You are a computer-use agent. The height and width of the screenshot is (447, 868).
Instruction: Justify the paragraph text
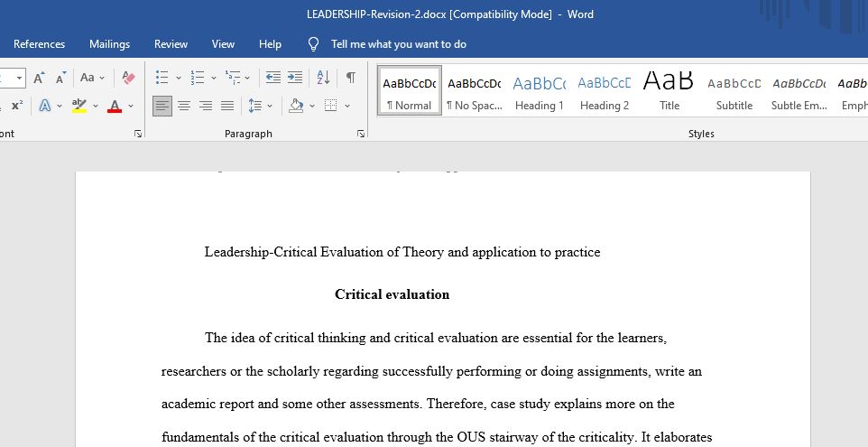coord(227,106)
